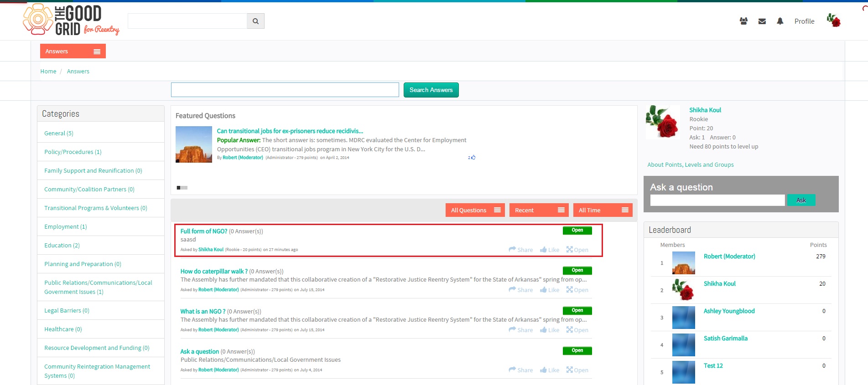This screenshot has height=385, width=868.
Task: Click Shikha Koul's rose avatar in Leaderboard
Action: (x=684, y=290)
